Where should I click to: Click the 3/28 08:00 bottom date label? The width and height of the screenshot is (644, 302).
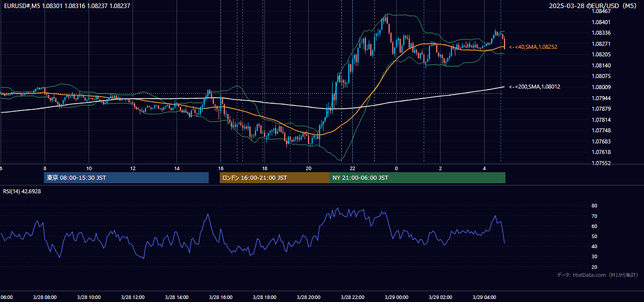[45, 297]
